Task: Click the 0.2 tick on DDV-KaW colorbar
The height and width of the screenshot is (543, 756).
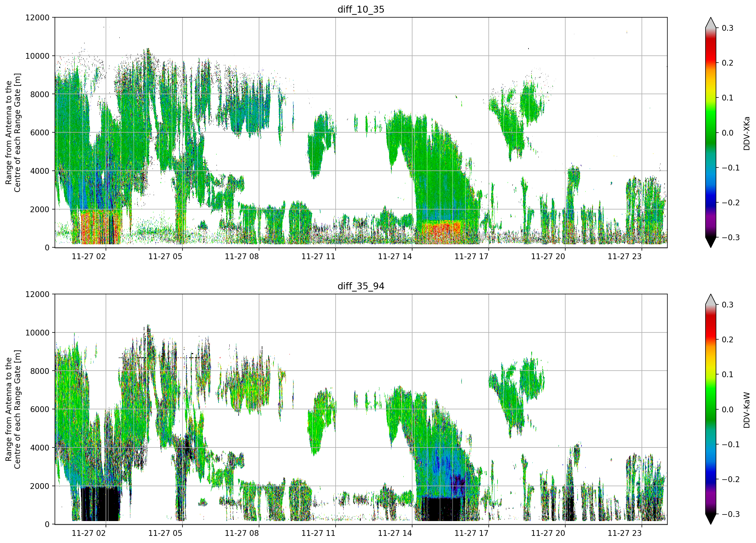Action: 728,340
